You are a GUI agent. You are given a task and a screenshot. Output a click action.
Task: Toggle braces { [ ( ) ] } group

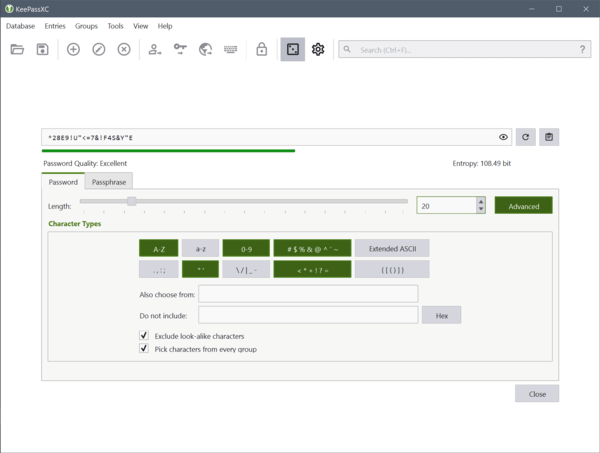point(392,269)
